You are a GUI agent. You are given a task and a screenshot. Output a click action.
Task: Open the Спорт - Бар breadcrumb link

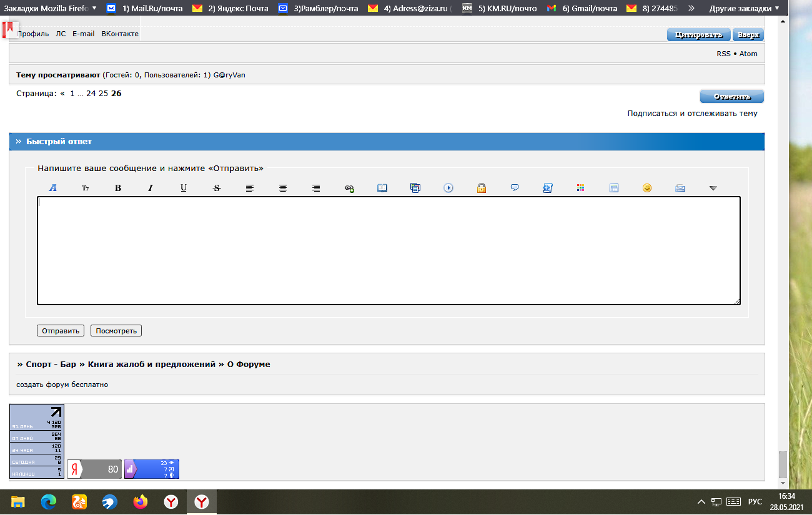click(51, 364)
